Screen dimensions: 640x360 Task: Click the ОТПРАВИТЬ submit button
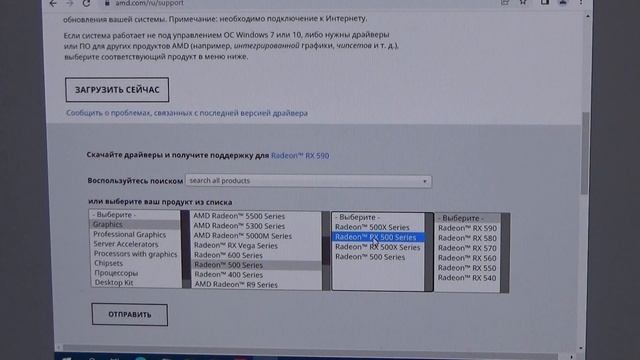(130, 315)
